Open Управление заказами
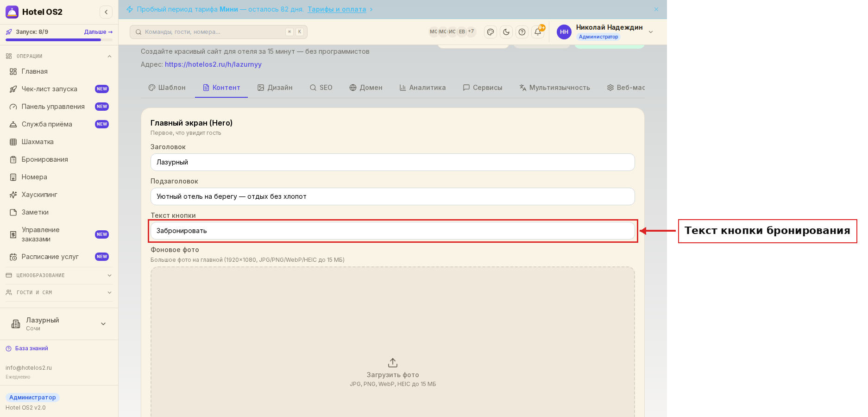868x417 pixels. (x=59, y=234)
